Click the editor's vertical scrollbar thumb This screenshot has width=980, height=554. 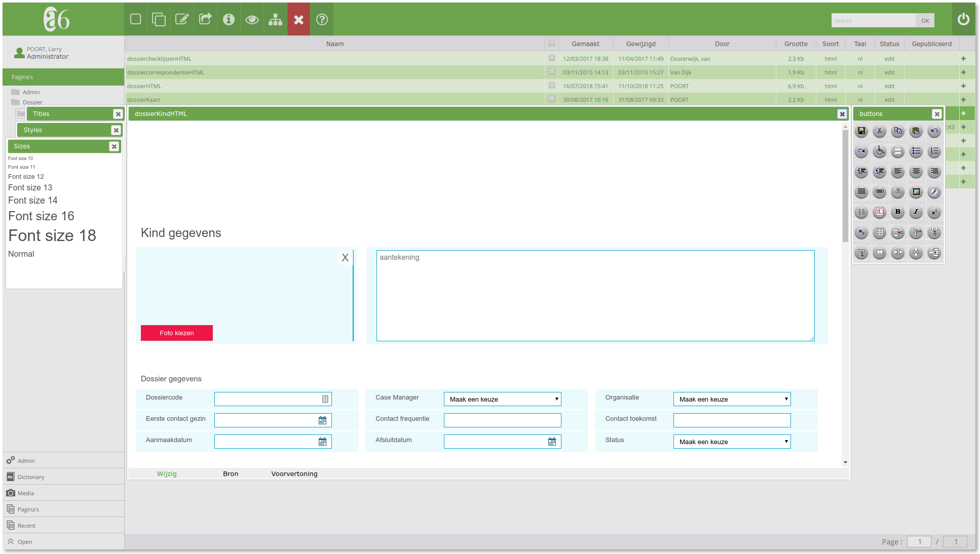845,185
